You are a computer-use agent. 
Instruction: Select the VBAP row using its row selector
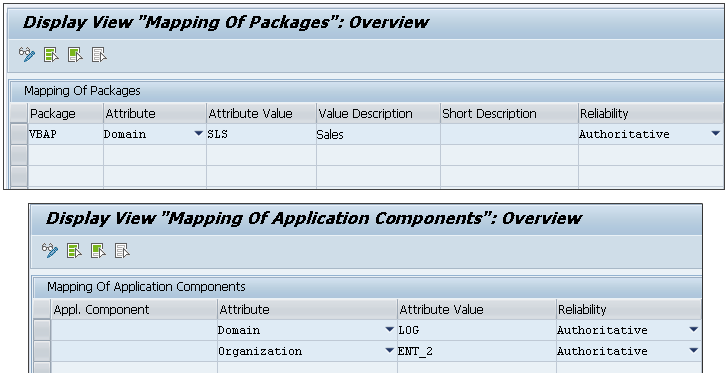19,134
